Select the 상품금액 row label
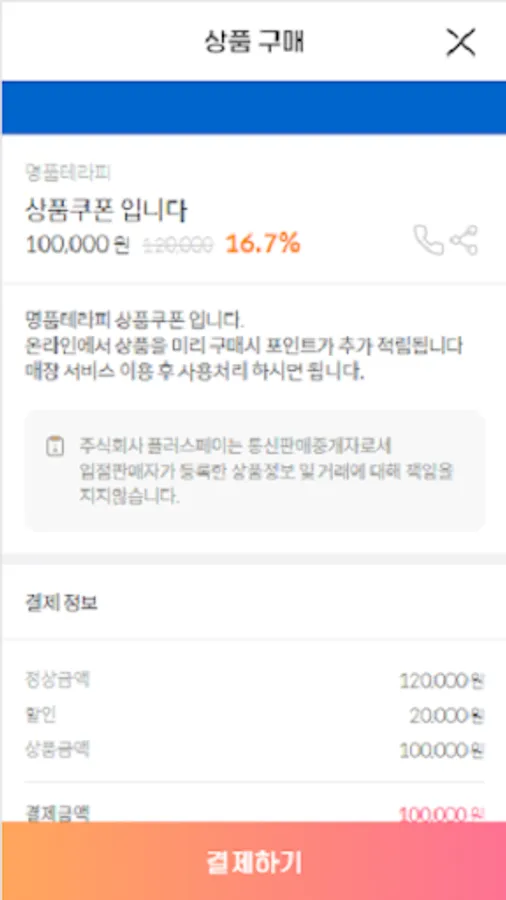 click(57, 749)
